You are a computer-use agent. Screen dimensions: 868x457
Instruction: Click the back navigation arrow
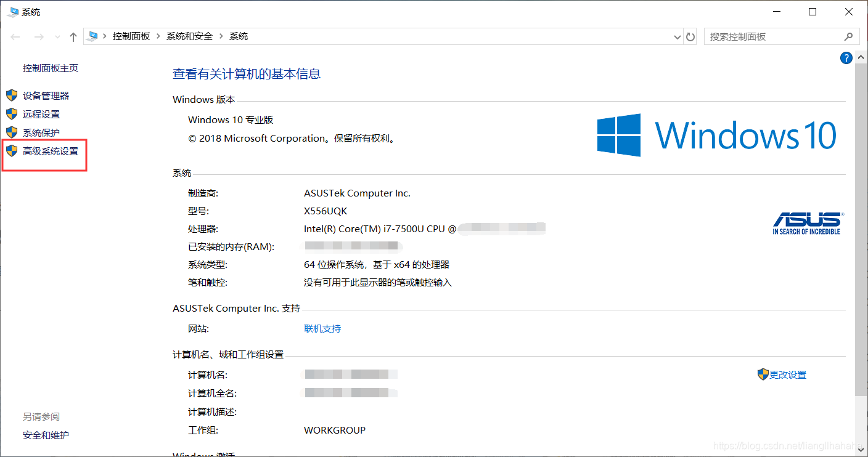[x=15, y=37]
